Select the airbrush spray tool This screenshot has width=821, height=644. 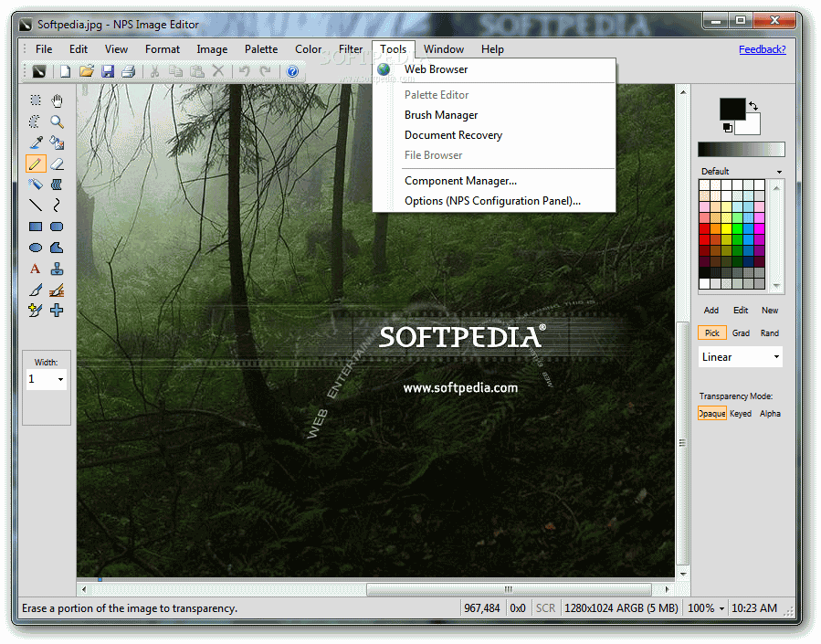36,185
